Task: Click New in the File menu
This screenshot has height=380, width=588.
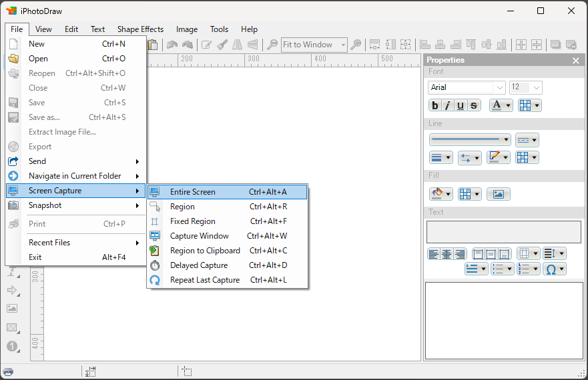Action: (x=75, y=44)
